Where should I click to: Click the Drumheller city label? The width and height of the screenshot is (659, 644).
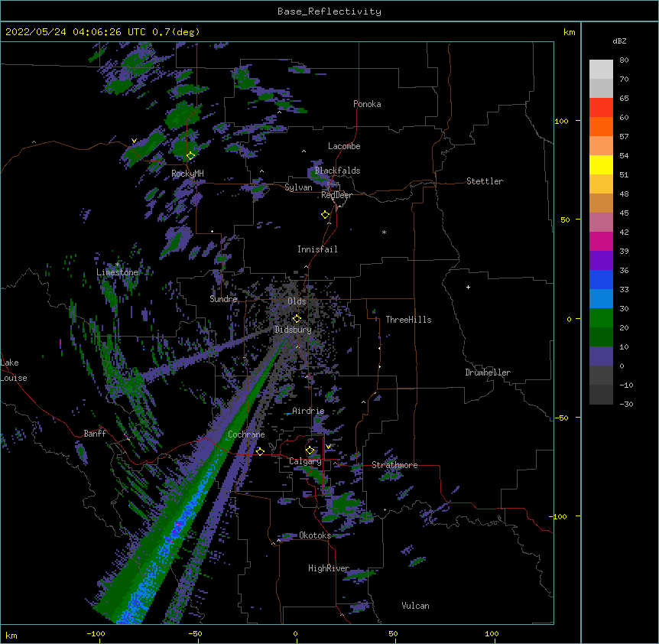pos(488,372)
